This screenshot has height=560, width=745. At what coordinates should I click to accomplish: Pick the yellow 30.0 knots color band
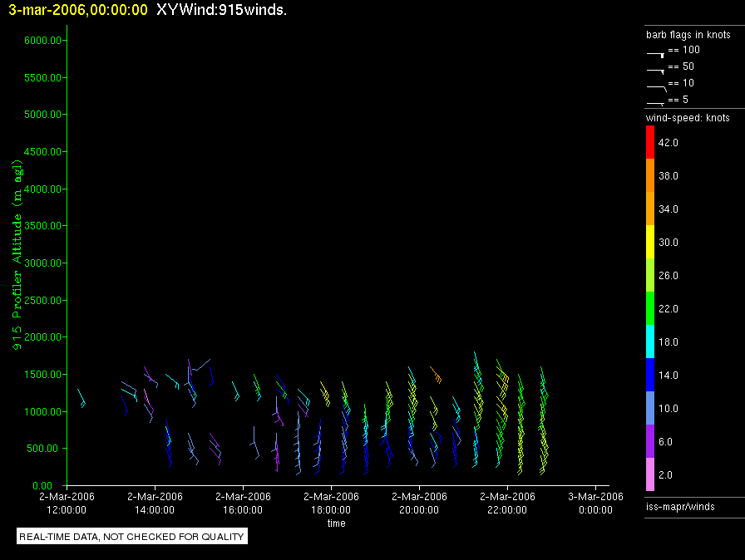(x=650, y=242)
